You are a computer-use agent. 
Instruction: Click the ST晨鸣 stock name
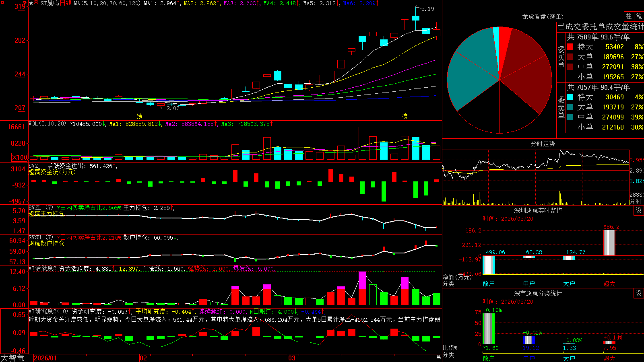[50, 3]
